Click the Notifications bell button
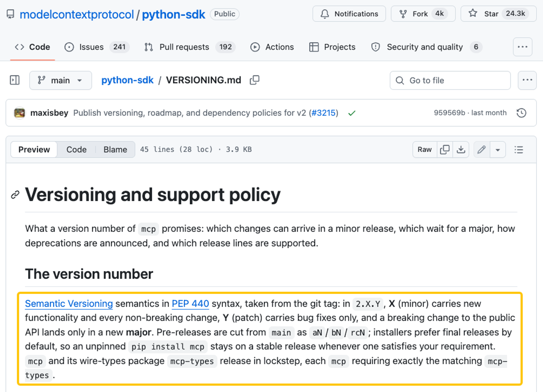The width and height of the screenshot is (543, 392). 349,14
